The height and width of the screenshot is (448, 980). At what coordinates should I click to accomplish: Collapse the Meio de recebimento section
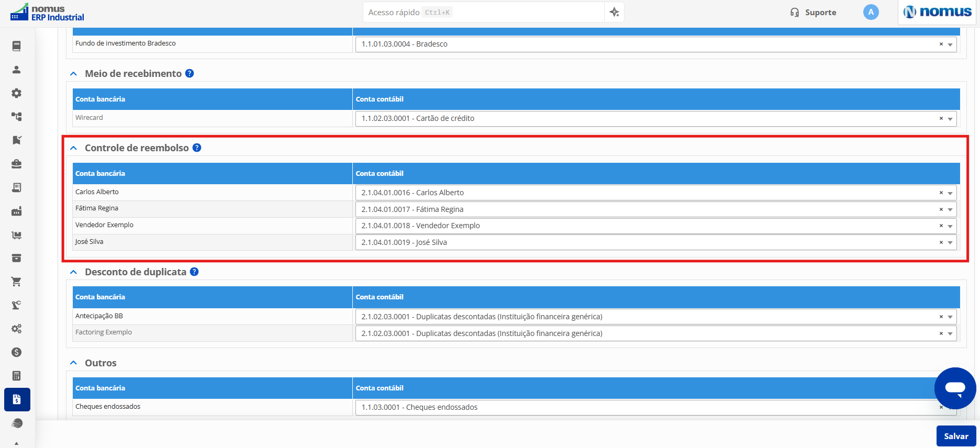74,74
